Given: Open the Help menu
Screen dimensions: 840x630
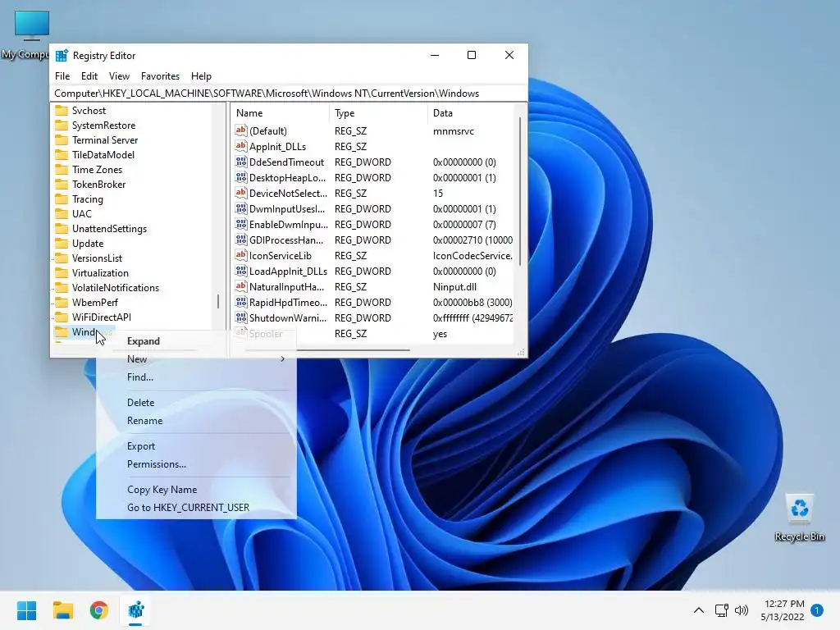Looking at the screenshot, I should click(202, 76).
